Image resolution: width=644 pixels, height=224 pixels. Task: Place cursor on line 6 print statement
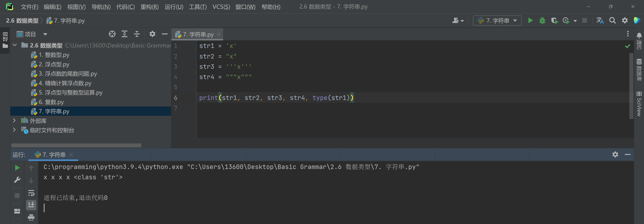[x=276, y=98]
